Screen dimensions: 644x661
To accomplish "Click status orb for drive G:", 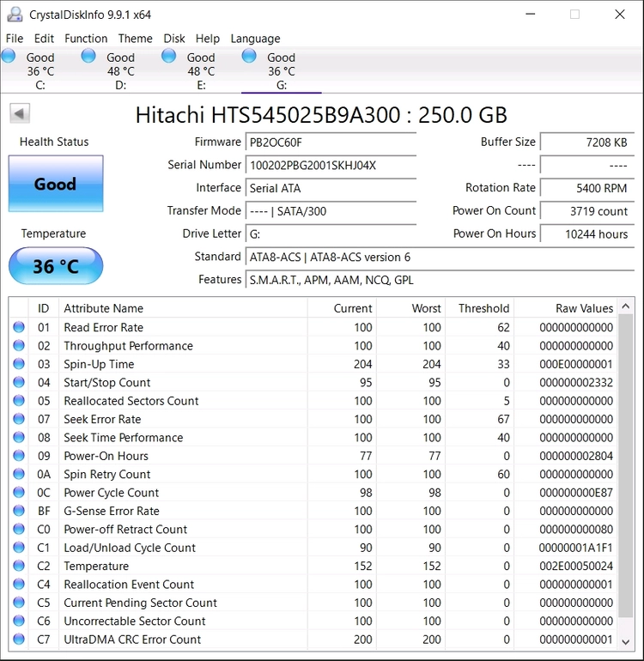I will tap(249, 56).
